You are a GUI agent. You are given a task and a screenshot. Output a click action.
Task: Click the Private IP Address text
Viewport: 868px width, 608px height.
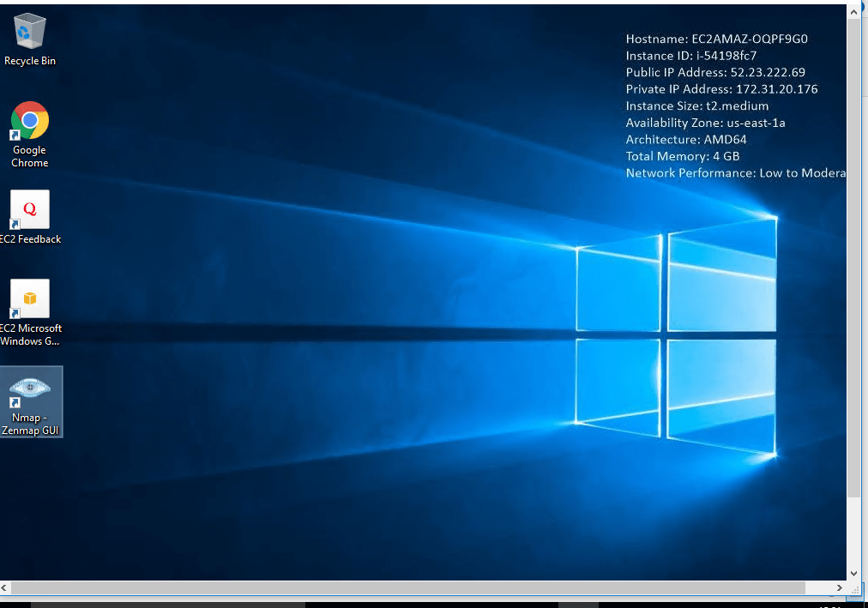point(721,89)
